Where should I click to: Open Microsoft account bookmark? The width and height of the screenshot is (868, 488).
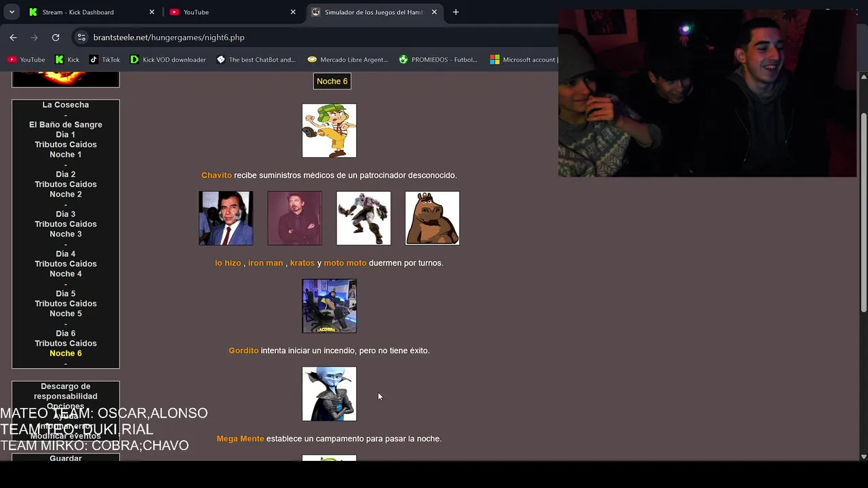tap(523, 60)
